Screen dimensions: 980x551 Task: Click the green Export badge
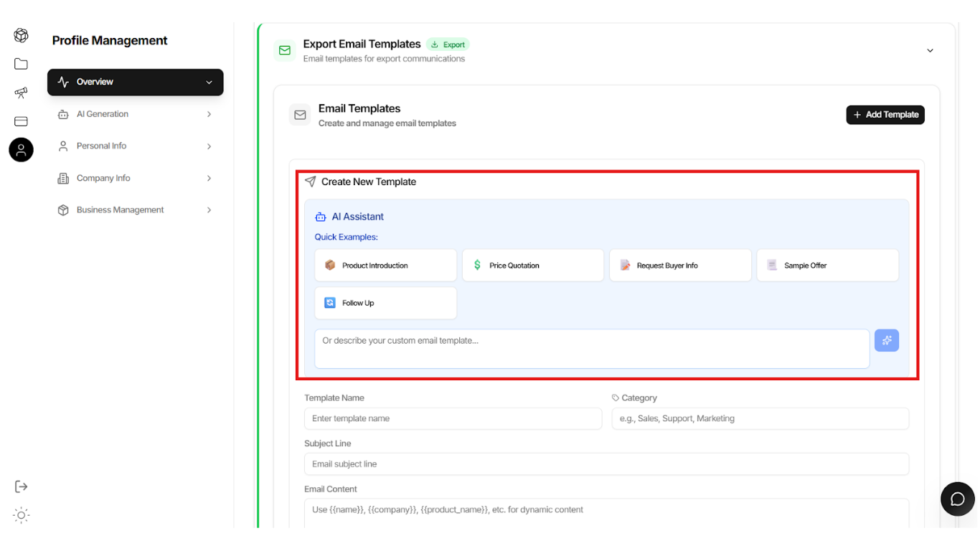[448, 44]
